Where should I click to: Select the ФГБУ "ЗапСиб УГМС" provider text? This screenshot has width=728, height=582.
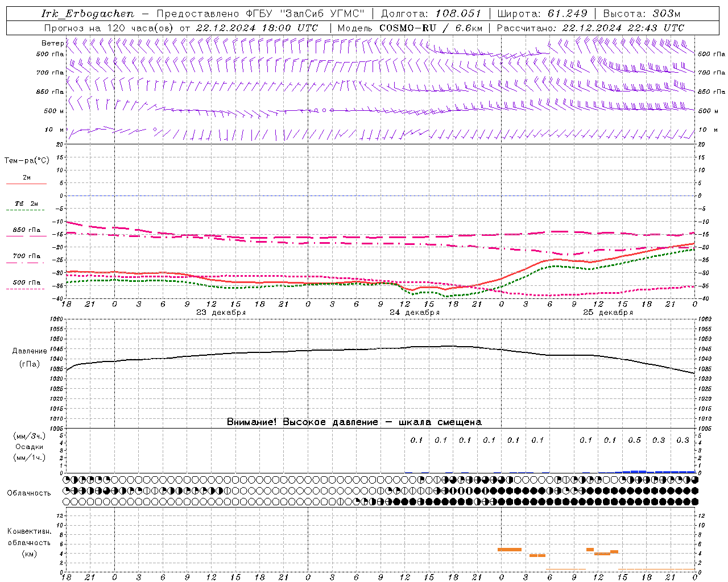pos(304,14)
